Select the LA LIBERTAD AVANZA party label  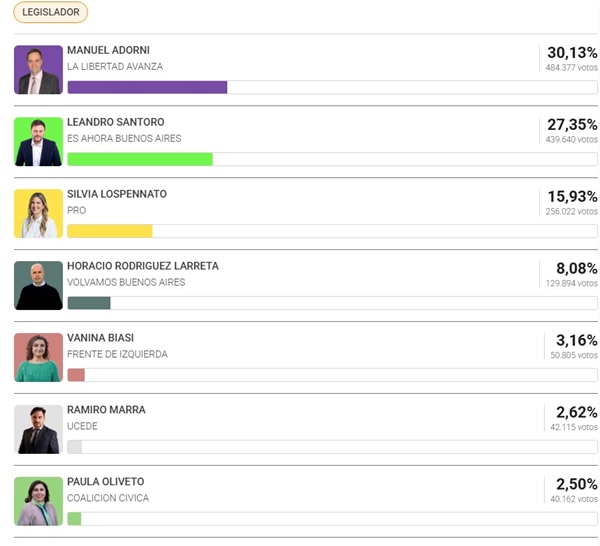coord(115,67)
